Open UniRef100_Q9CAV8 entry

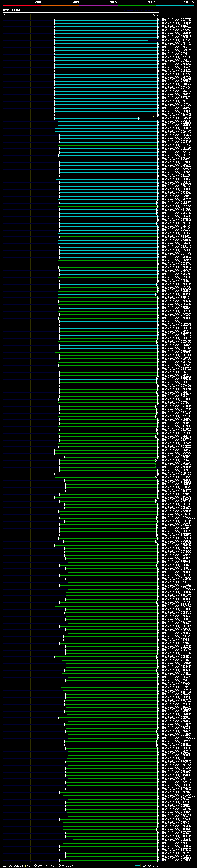(x=176, y=463)
